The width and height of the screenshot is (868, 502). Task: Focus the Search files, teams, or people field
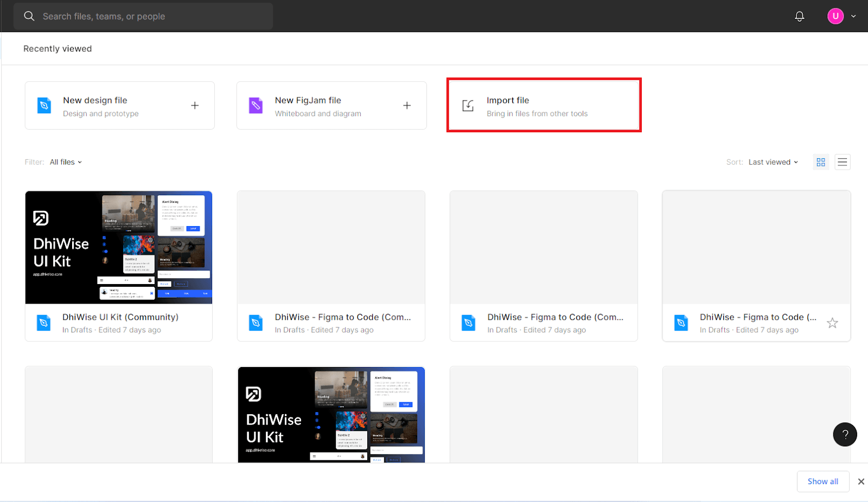click(143, 16)
